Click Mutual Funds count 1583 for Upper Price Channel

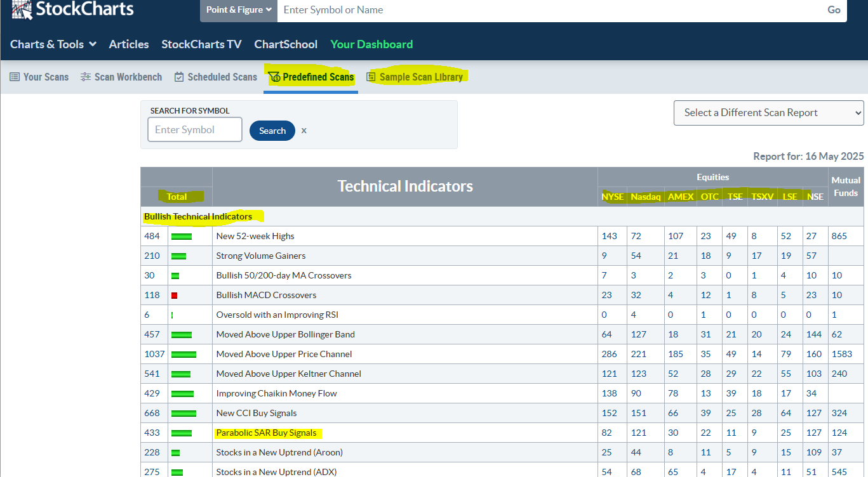842,354
